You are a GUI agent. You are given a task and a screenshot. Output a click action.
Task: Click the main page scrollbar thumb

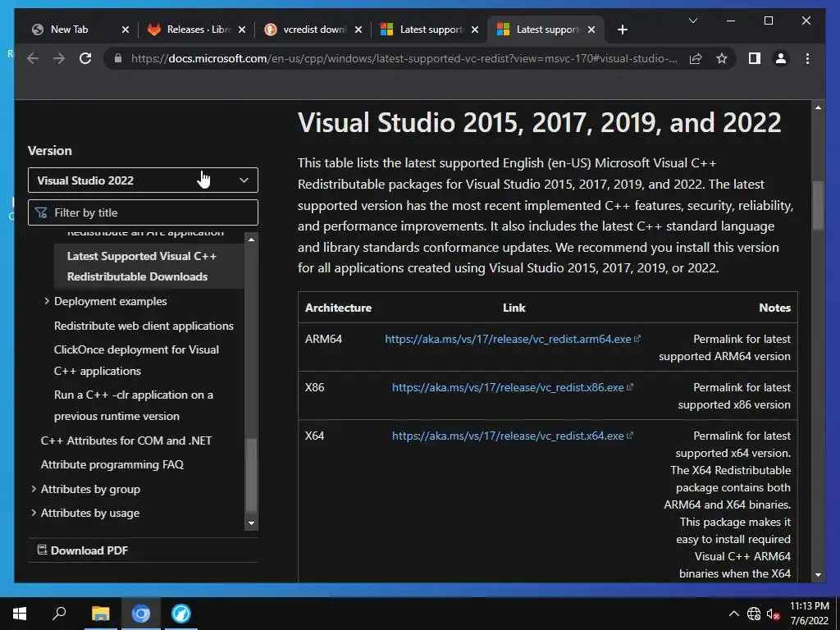[x=818, y=206]
